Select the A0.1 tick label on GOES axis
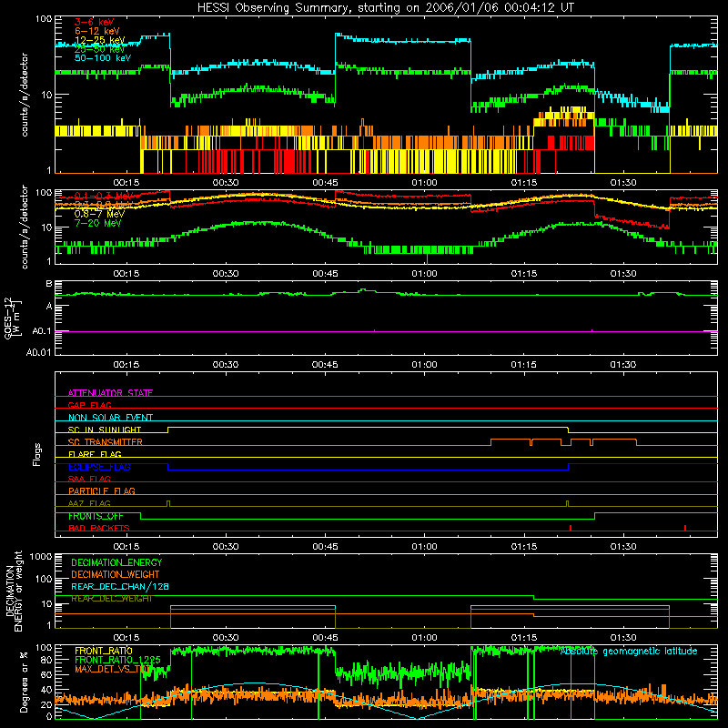 pyautogui.click(x=42, y=331)
